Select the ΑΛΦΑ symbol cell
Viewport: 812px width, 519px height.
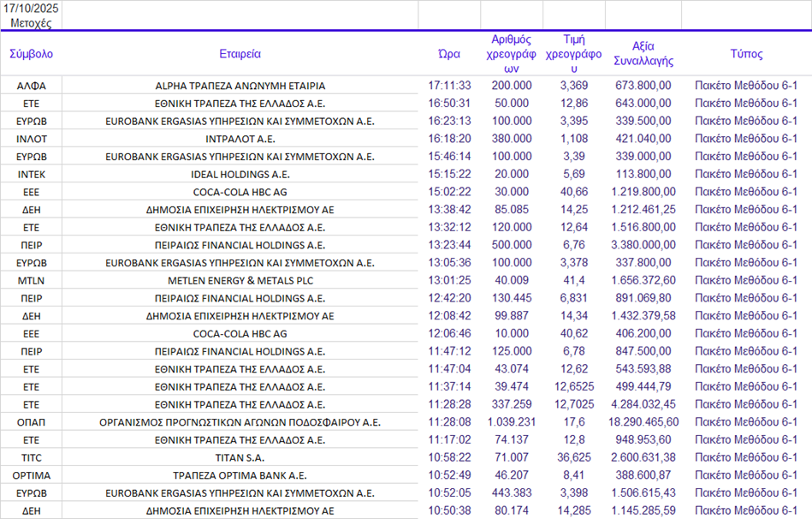[31, 86]
